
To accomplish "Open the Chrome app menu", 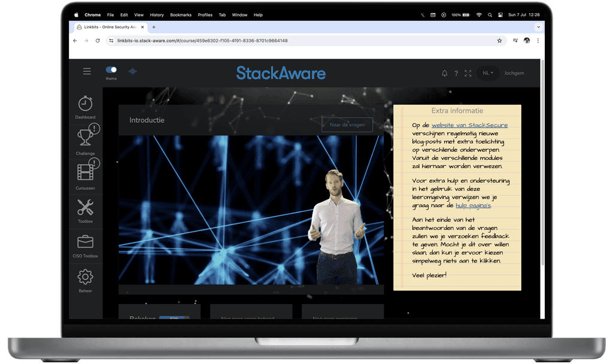I will coord(93,15).
